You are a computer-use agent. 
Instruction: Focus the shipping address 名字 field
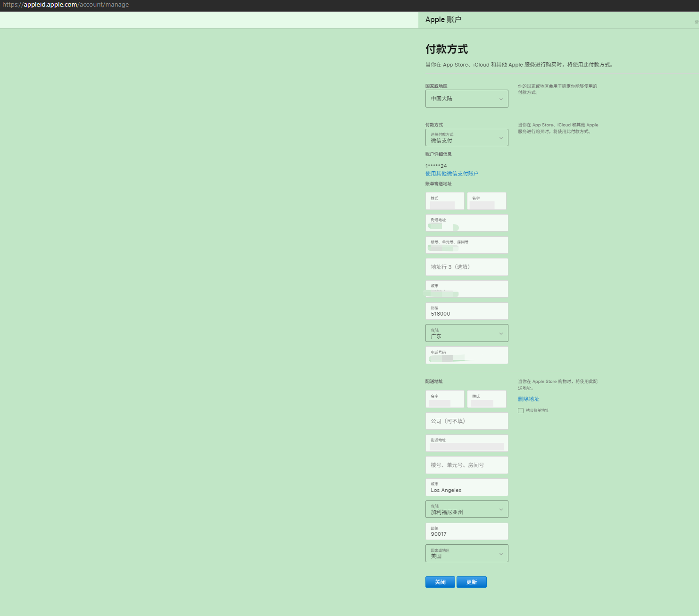pyautogui.click(x=445, y=399)
